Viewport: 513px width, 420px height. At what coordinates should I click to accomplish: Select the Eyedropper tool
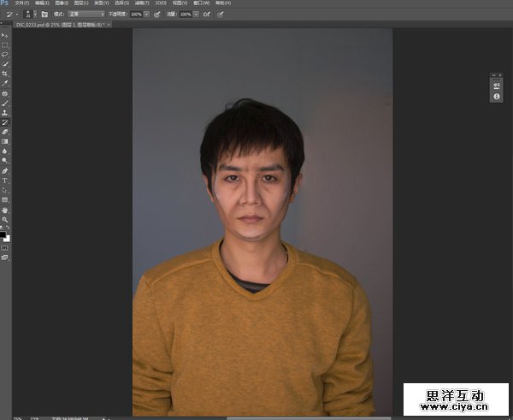[x=4, y=83]
